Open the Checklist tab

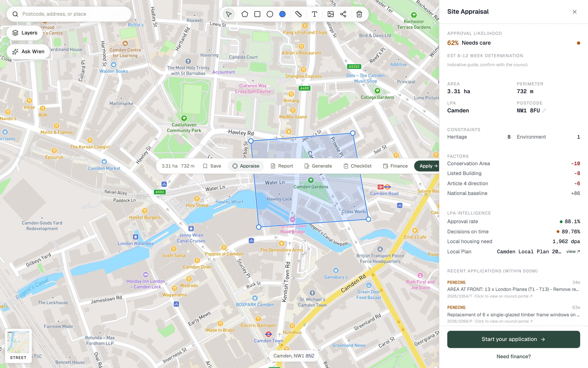pyautogui.click(x=358, y=166)
